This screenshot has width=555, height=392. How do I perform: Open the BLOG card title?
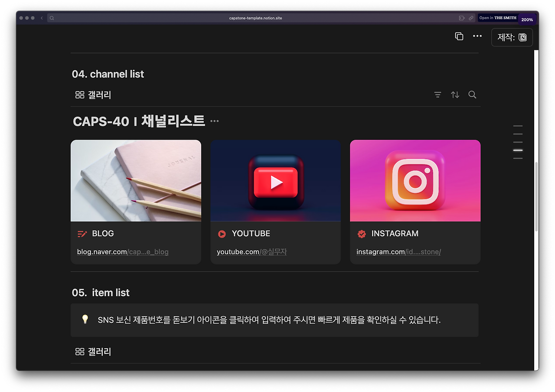103,234
